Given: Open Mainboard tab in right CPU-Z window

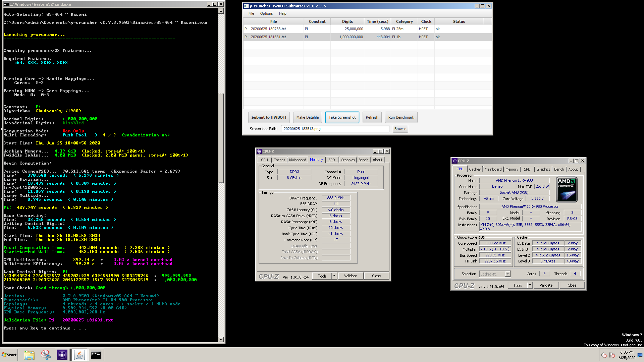Looking at the screenshot, I should tap(493, 169).
